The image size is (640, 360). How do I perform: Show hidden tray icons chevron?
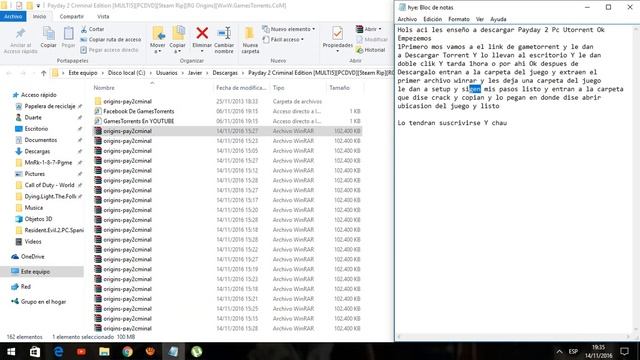click(x=559, y=351)
